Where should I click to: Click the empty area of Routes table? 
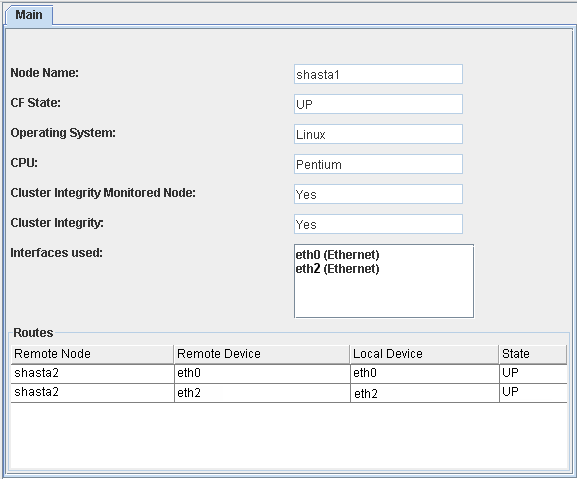pyautogui.click(x=289, y=436)
